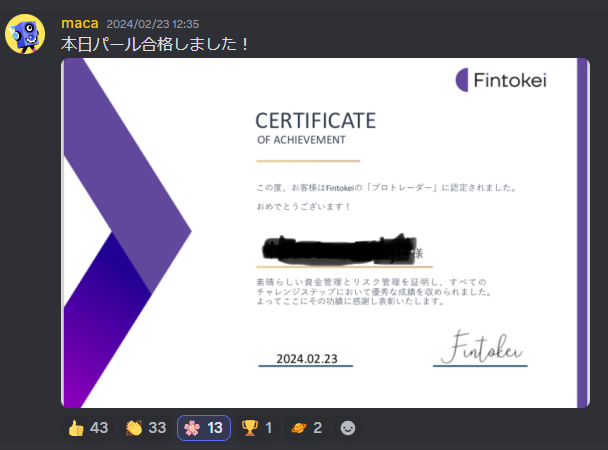
Task: Toggle the thumbs up reaction with 43
Action: point(88,428)
